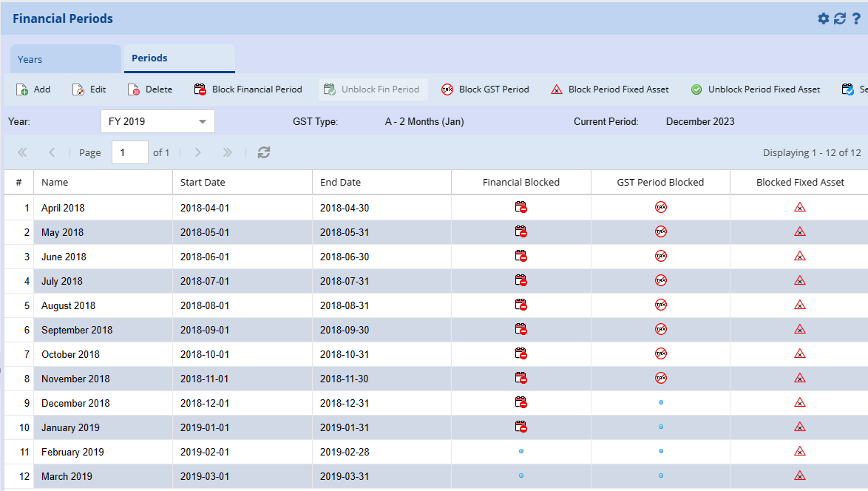Click Block GST Period toolbar button
Viewport: 868px width, 491px height.
point(485,89)
